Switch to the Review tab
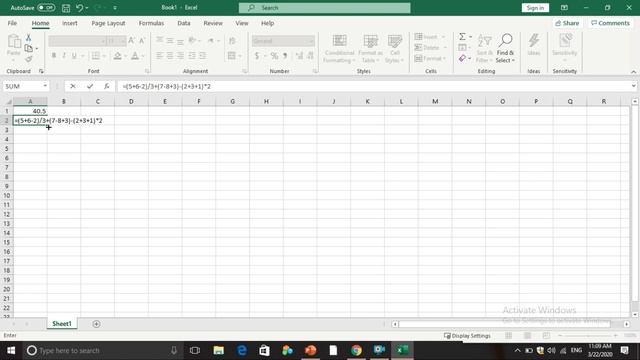The image size is (640, 360). [213, 23]
